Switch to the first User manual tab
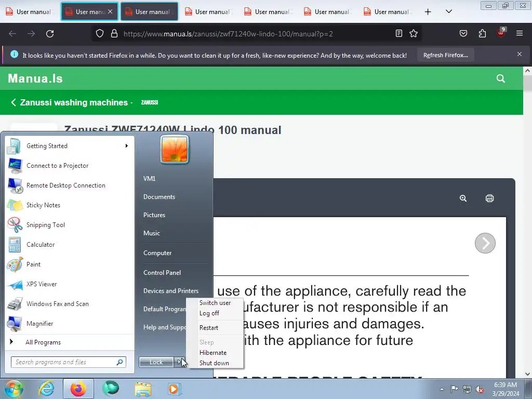This screenshot has height=399, width=532. 30,12
